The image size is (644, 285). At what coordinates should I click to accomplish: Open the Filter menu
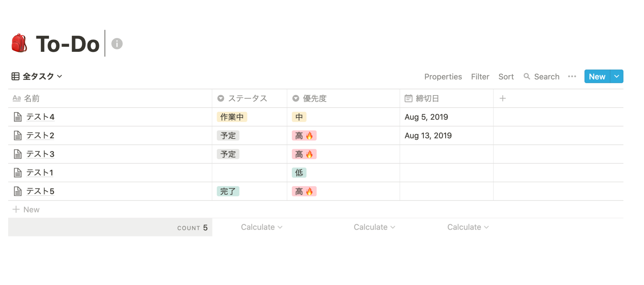point(480,77)
